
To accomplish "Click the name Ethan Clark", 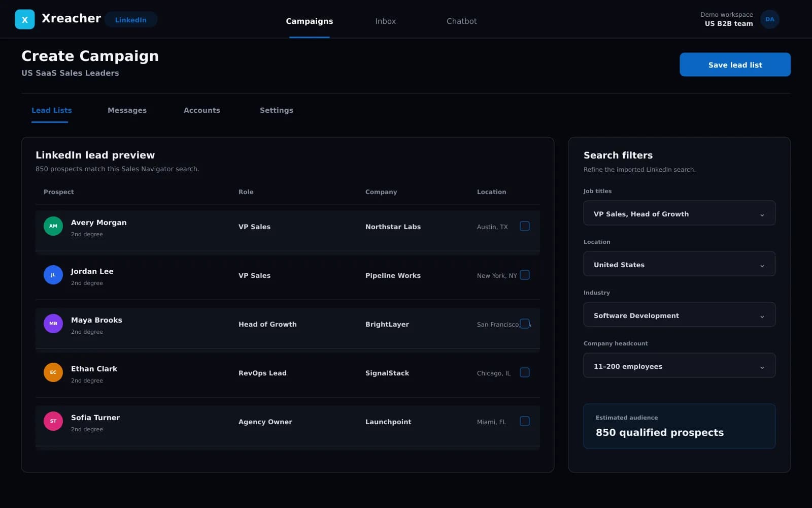I will click(94, 369).
